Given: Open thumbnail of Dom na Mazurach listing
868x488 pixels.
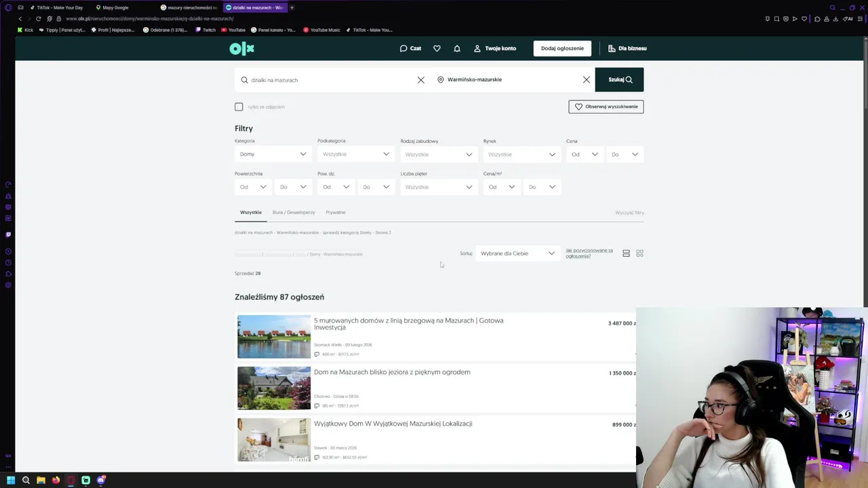Looking at the screenshot, I should 274,388.
